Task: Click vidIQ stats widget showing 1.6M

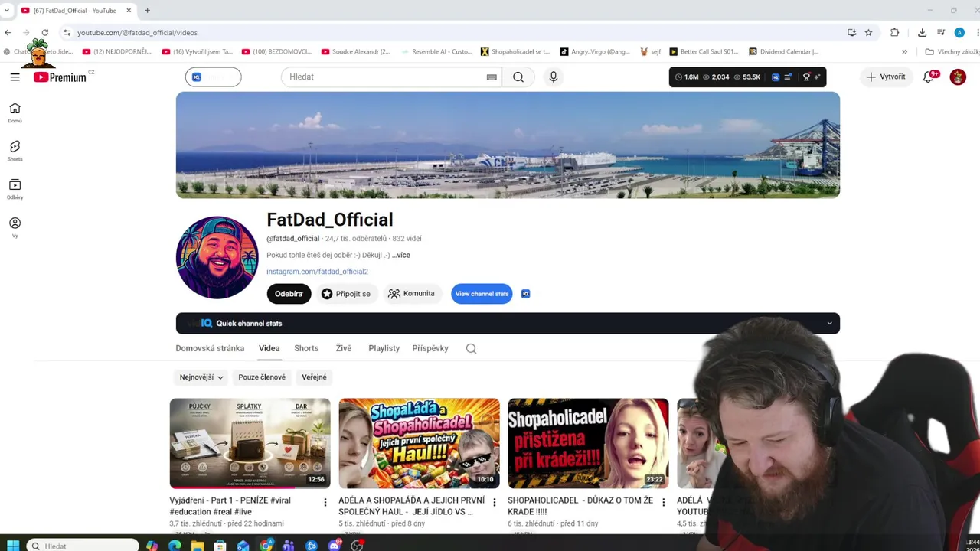Action: point(747,77)
